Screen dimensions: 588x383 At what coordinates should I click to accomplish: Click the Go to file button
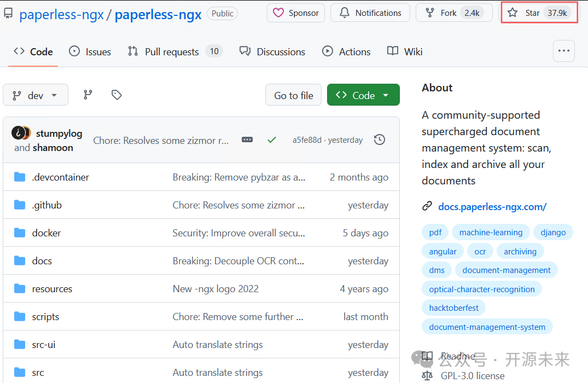[293, 94]
